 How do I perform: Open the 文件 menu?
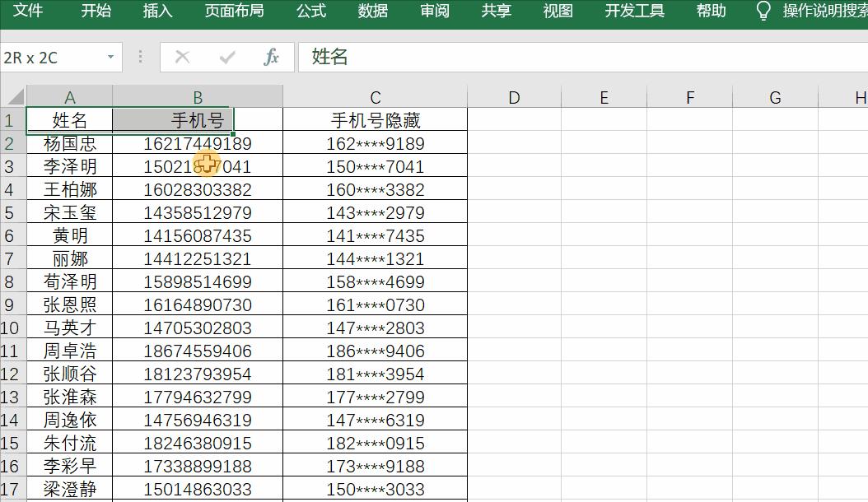tap(29, 12)
